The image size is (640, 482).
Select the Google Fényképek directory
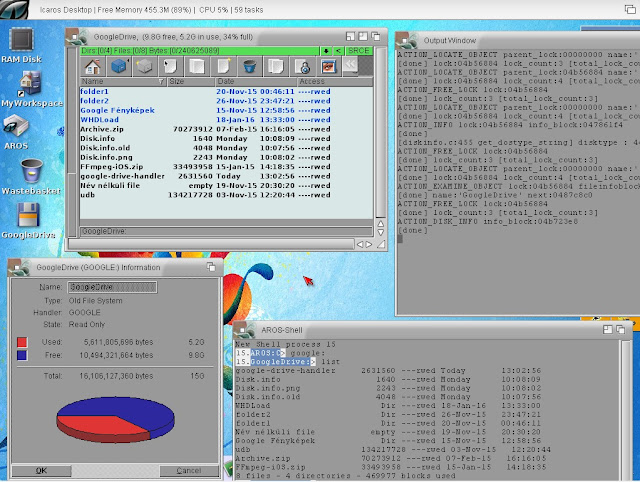[x=226, y=110]
